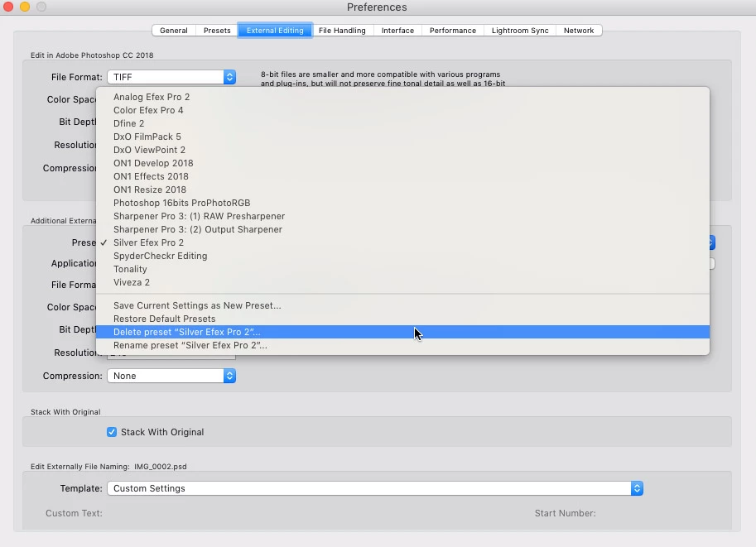756x547 pixels.
Task: Choose SpyderCheckr Editing preset
Action: click(402, 256)
